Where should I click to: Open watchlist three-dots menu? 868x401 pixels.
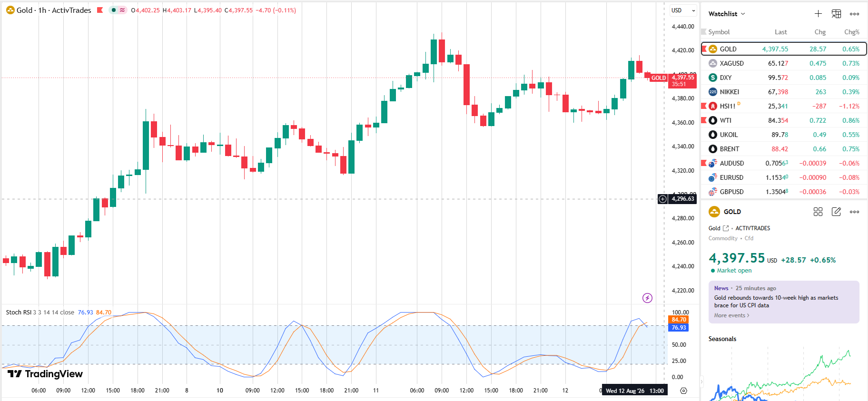[x=855, y=14]
